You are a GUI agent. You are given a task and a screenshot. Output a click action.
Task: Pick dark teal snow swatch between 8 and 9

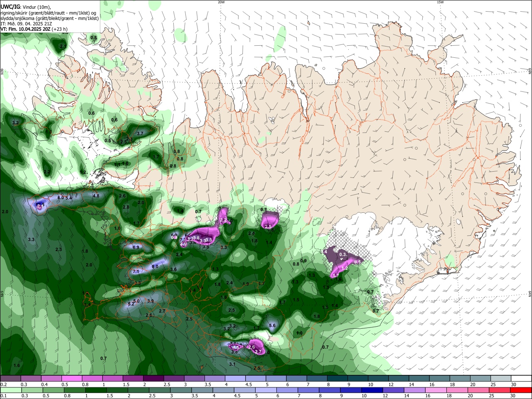(x=337, y=379)
